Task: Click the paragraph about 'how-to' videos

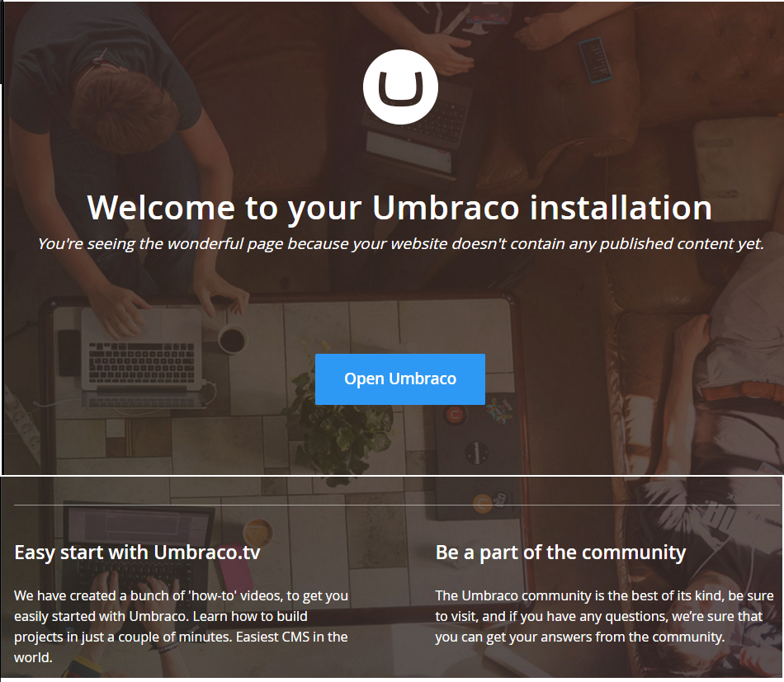Action: click(x=181, y=627)
